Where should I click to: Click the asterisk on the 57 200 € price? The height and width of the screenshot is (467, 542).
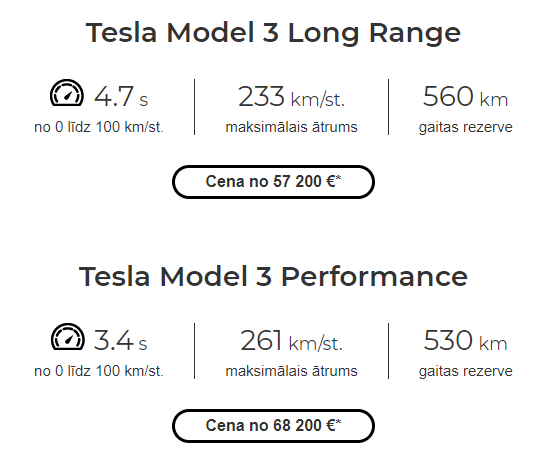(338, 178)
